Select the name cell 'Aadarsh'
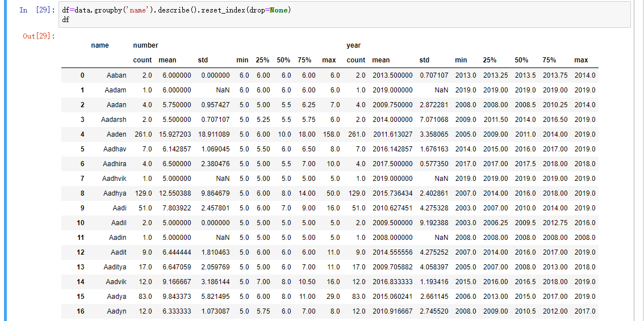The width and height of the screenshot is (644, 321). [x=114, y=120]
